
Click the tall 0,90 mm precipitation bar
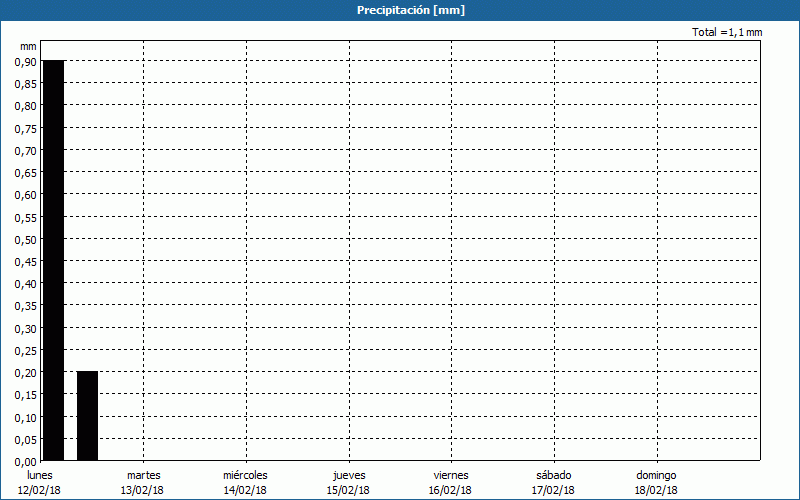click(x=53, y=260)
